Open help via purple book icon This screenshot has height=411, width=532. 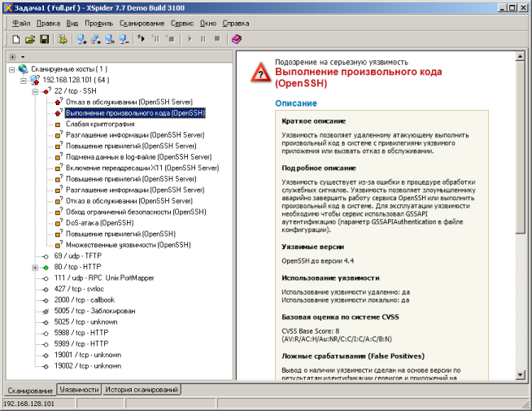(x=237, y=39)
